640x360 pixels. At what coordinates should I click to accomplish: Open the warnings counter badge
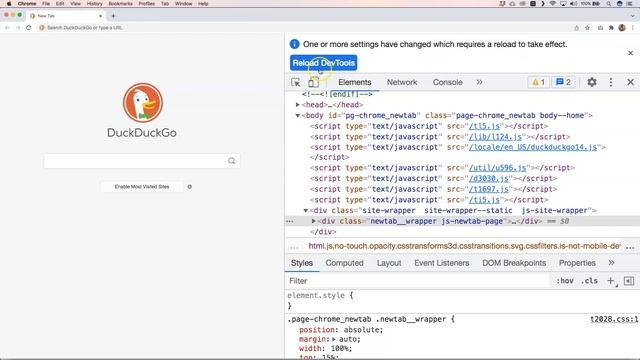click(x=538, y=82)
